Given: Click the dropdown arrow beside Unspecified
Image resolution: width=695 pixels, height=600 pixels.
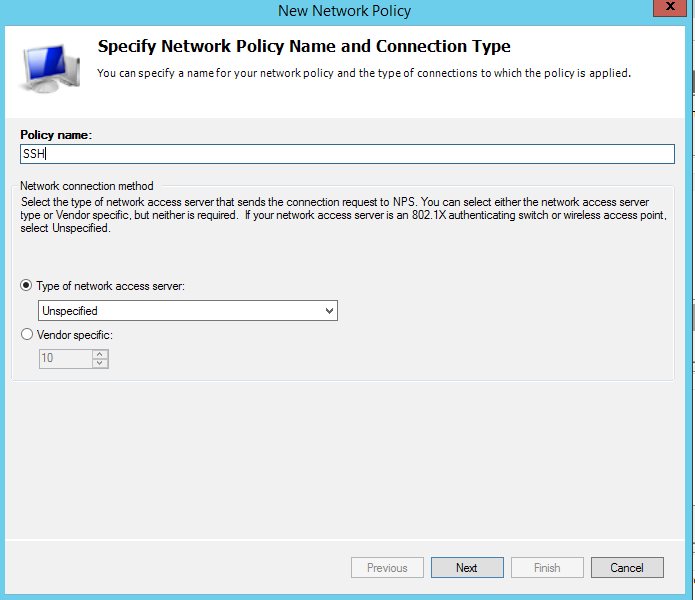Looking at the screenshot, I should (329, 311).
